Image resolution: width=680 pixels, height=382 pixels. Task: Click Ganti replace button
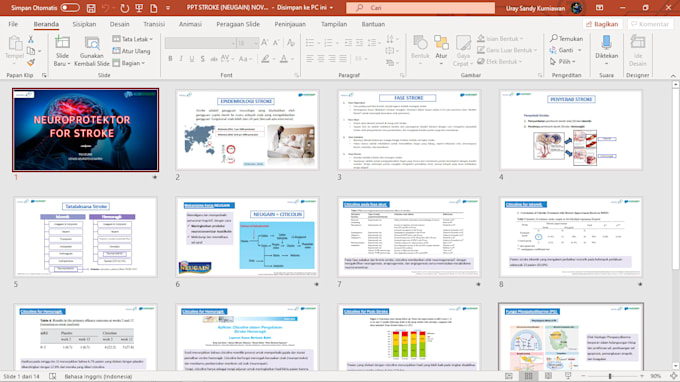566,50
